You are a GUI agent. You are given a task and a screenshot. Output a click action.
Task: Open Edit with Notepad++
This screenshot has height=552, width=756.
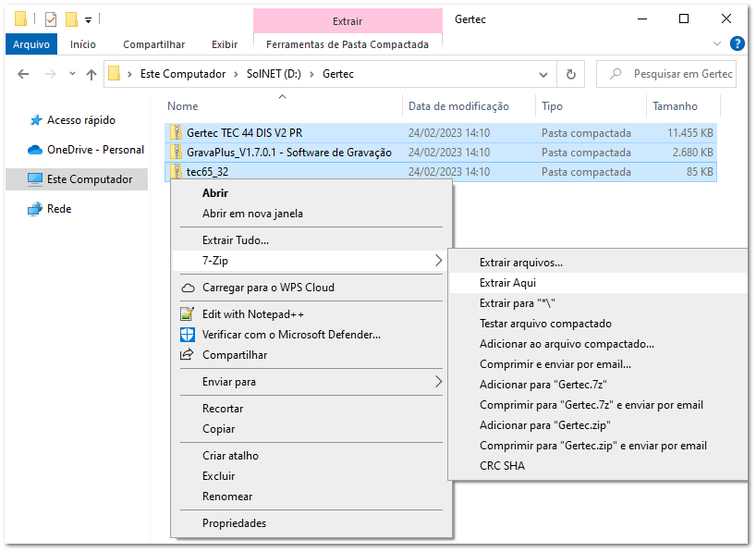228,314
